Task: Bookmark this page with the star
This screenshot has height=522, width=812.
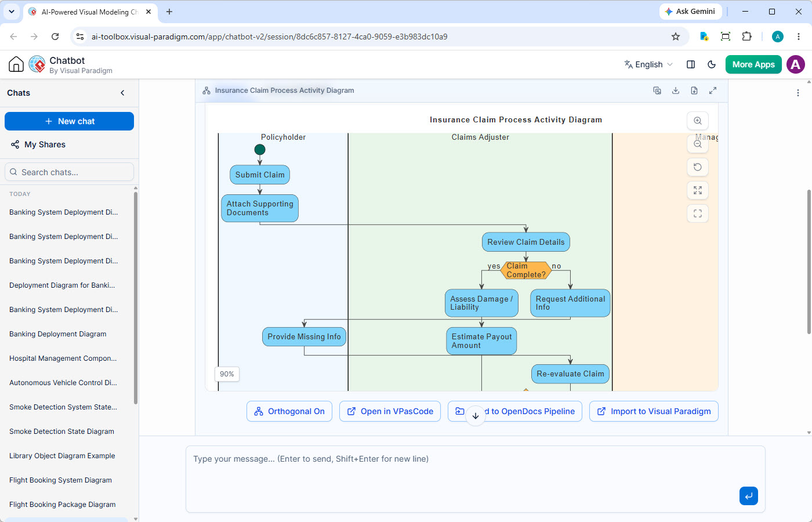Action: 676,37
